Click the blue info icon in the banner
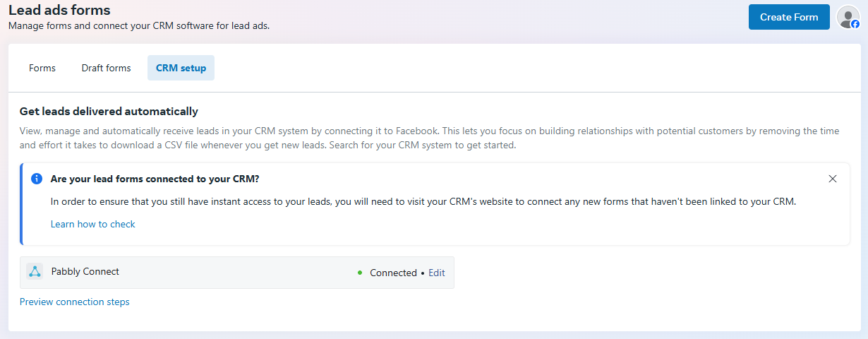868x339 pixels. [37, 179]
